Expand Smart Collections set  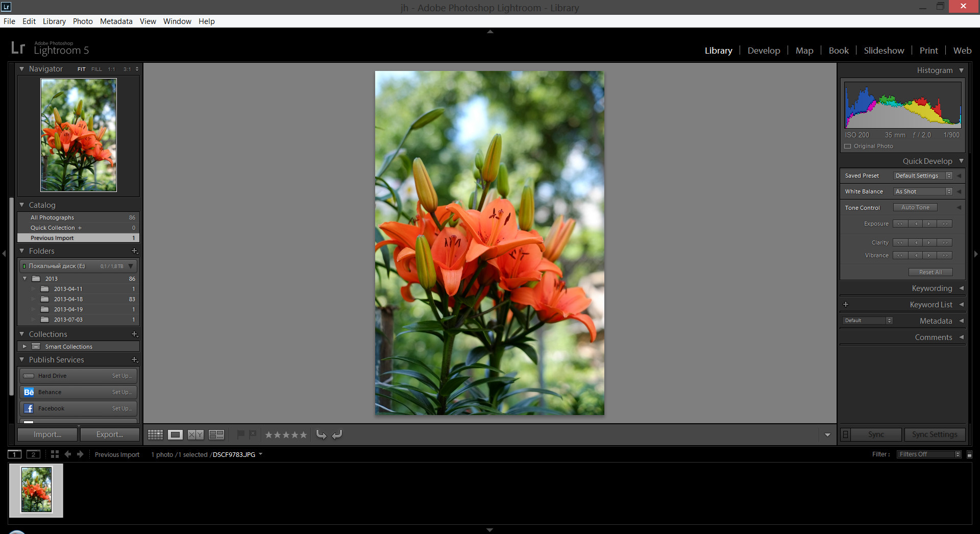pyautogui.click(x=24, y=346)
